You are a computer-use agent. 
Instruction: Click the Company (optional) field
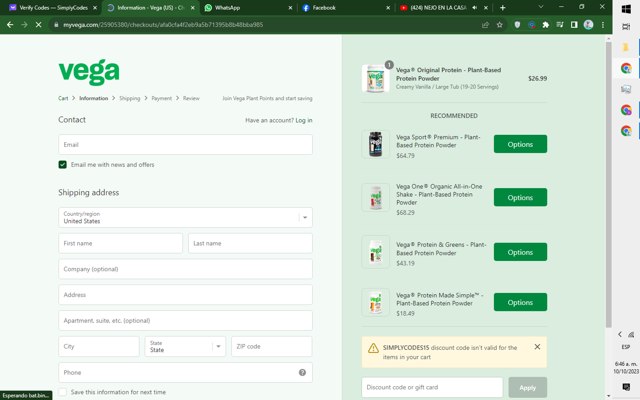(185, 269)
